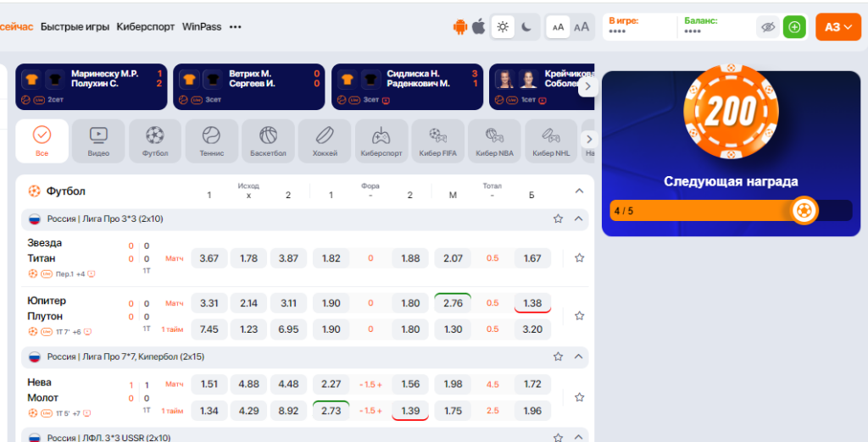The image size is (868, 442).
Task: Switch to light theme sun icon
Action: click(503, 26)
